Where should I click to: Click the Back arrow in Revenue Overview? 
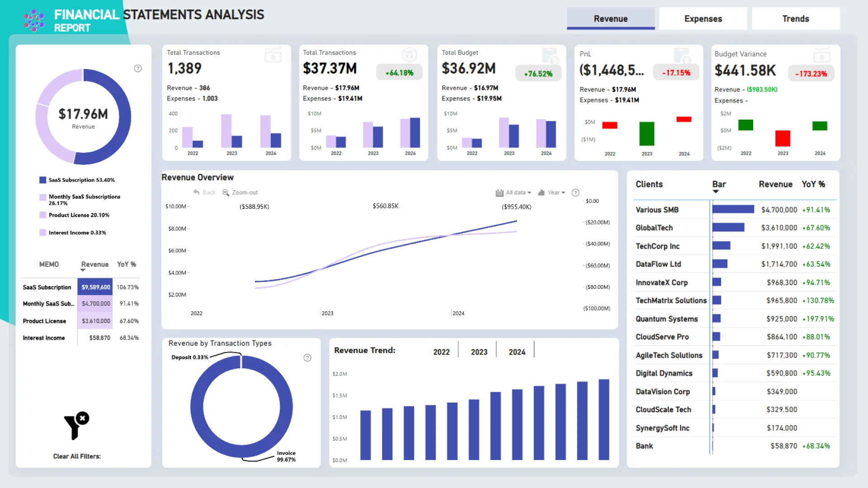[197, 192]
